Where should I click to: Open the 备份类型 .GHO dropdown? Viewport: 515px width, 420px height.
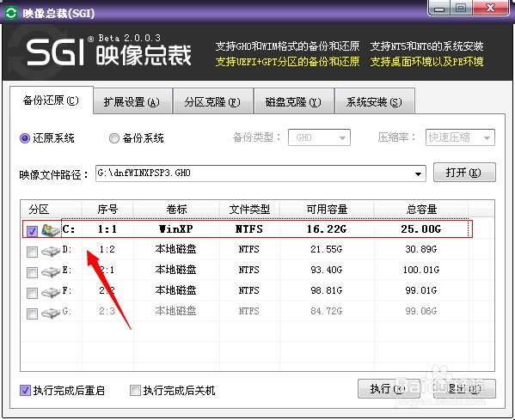[319, 137]
